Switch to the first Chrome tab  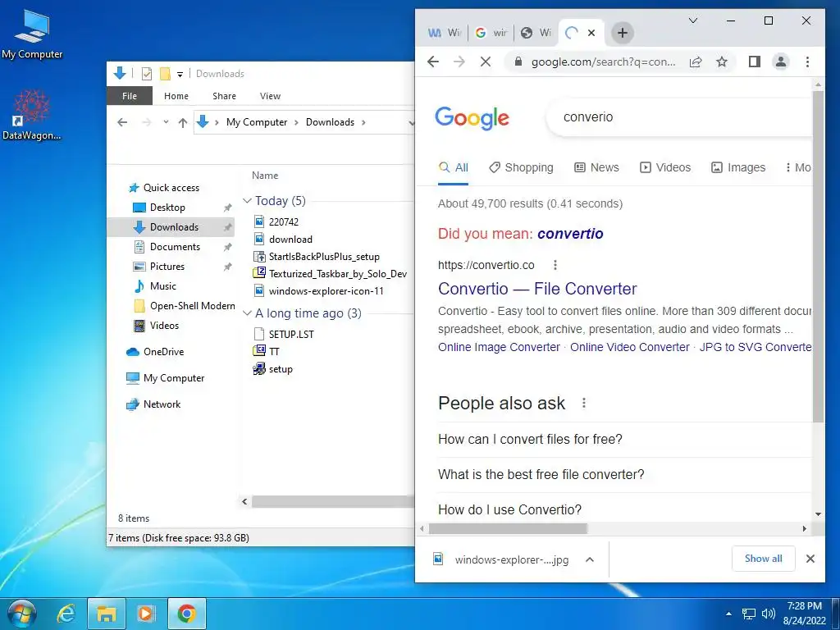(445, 33)
